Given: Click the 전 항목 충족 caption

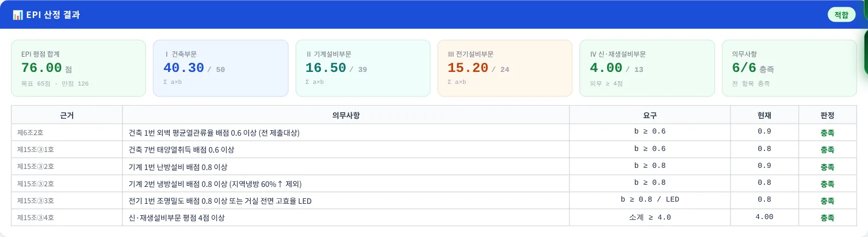Looking at the screenshot, I should pyautogui.click(x=751, y=83).
